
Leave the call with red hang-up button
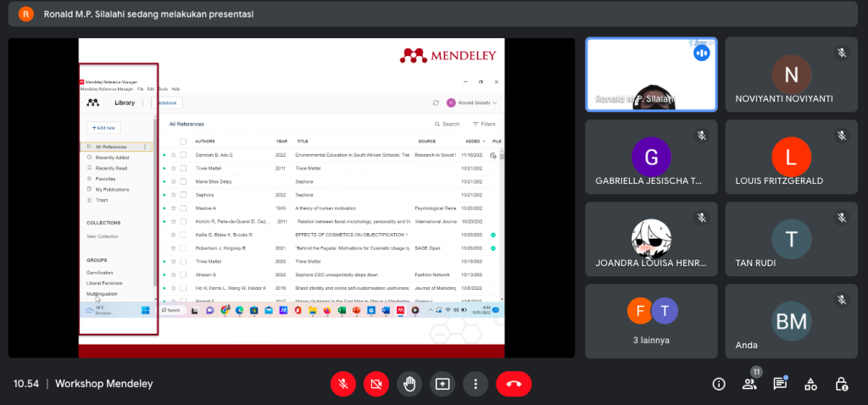click(514, 384)
